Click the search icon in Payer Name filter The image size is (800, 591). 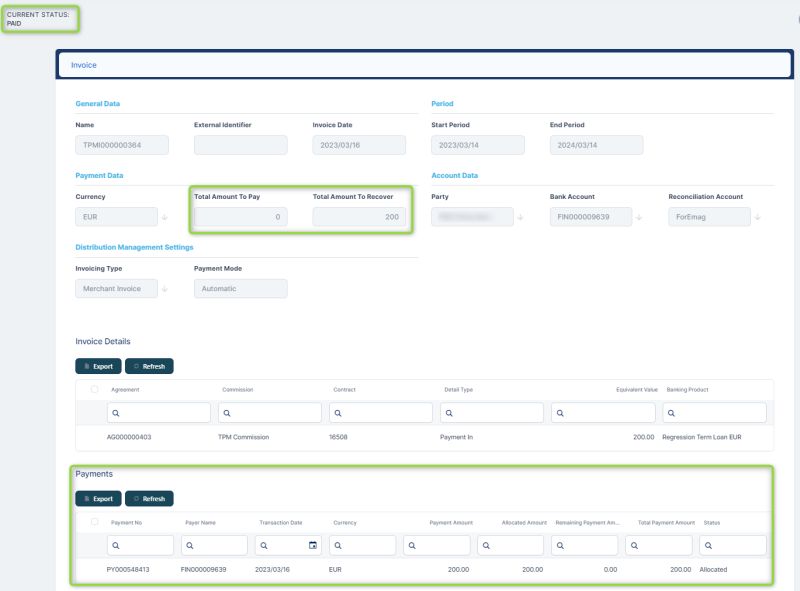click(x=190, y=545)
